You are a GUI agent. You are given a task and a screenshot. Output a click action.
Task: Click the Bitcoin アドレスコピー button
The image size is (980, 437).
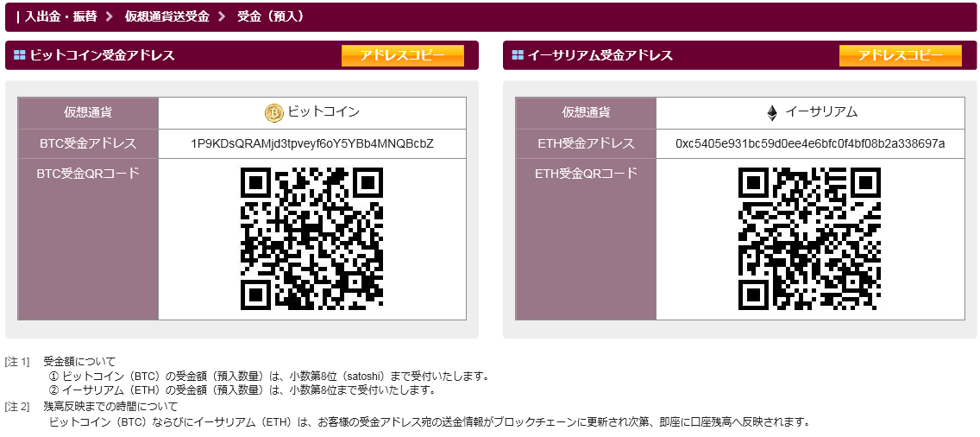pos(403,55)
